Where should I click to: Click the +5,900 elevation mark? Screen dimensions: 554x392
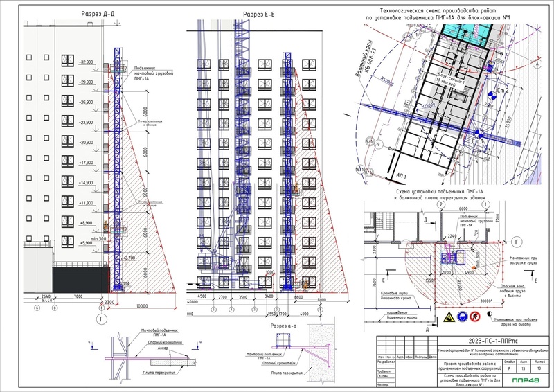87,243
